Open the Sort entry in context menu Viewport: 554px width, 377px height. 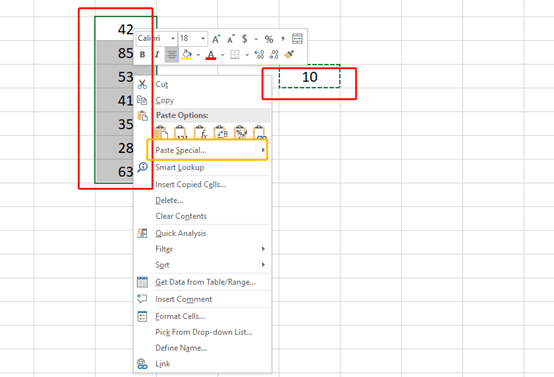pyautogui.click(x=202, y=265)
